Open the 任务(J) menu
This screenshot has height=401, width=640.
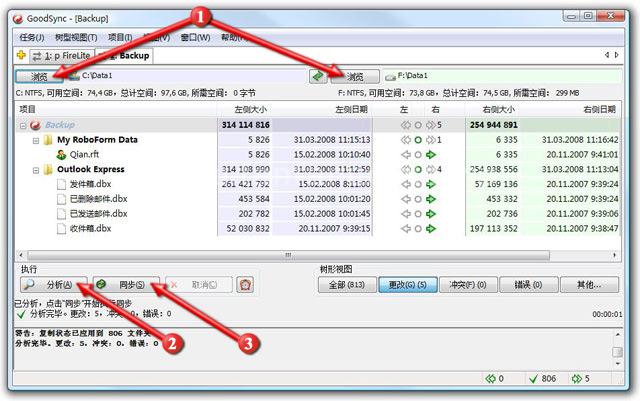31,38
